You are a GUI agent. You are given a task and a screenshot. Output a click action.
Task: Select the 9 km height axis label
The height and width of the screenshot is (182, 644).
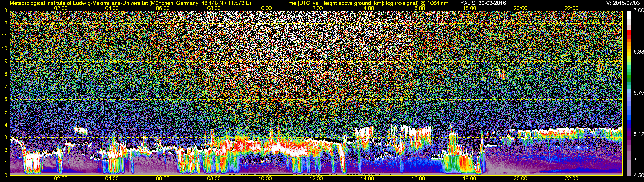6,61
